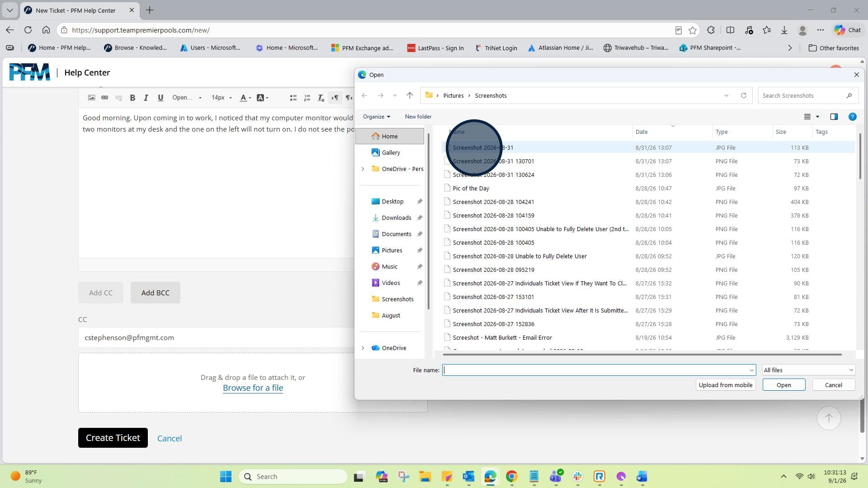
Task: Insert a bulleted list in the editor
Action: click(293, 98)
